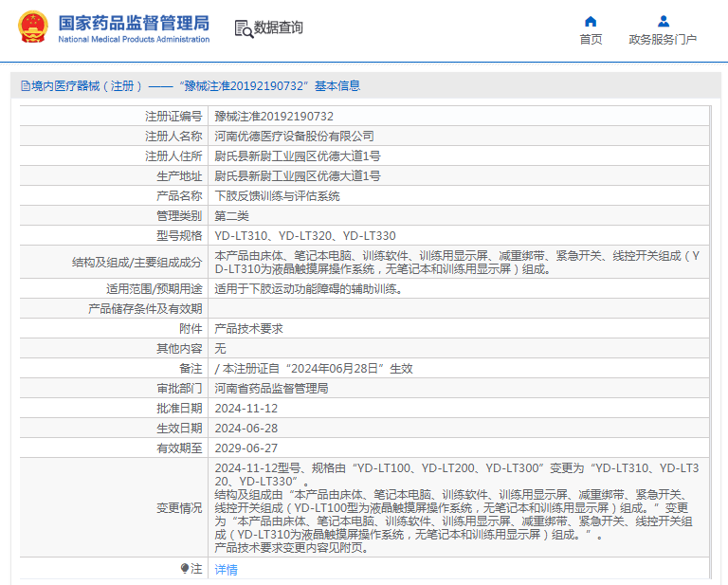Click model specs YD-LT310、YD-LT320、YD-LT330

tap(305, 236)
